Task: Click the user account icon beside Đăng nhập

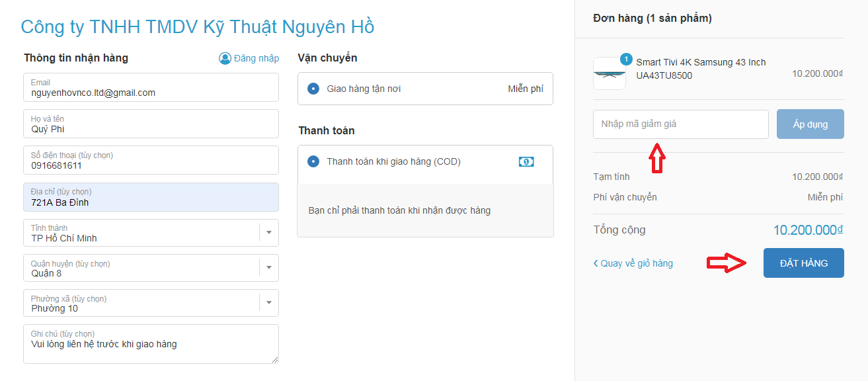Action: [x=225, y=58]
